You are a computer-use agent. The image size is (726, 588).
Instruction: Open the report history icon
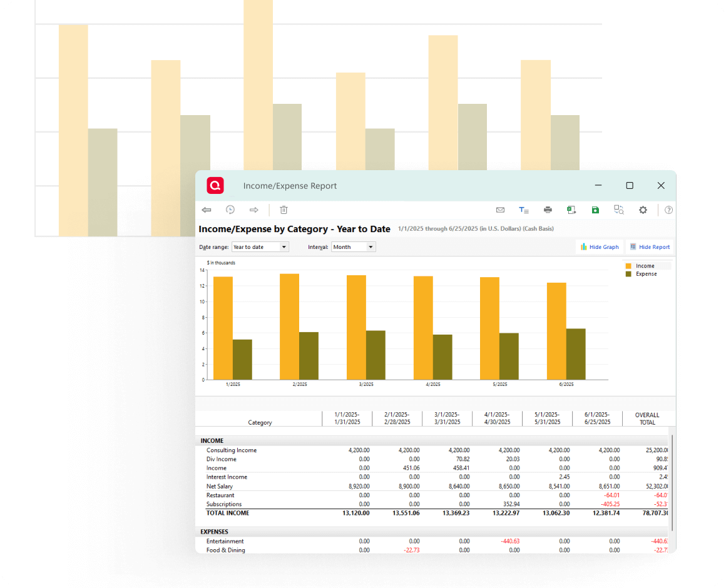point(230,210)
